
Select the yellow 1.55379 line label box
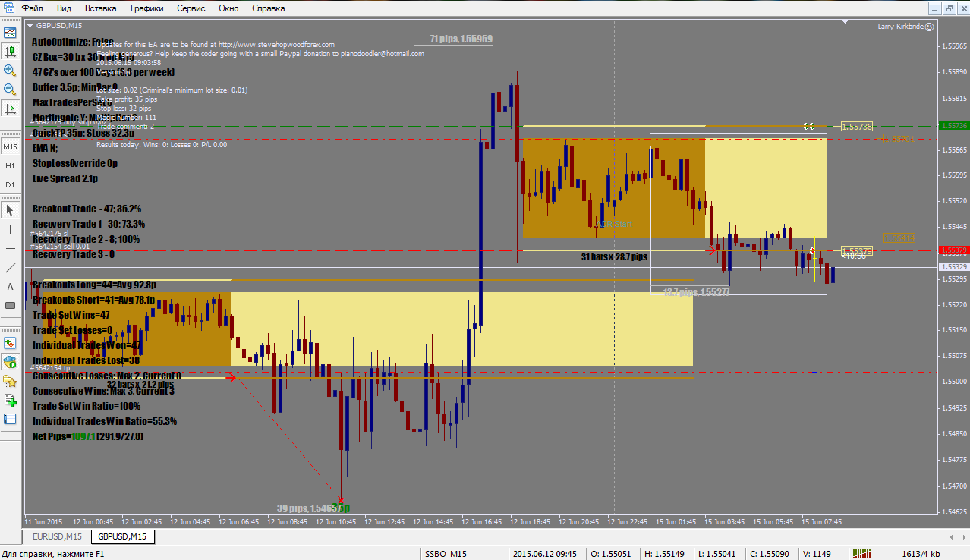tap(857, 250)
